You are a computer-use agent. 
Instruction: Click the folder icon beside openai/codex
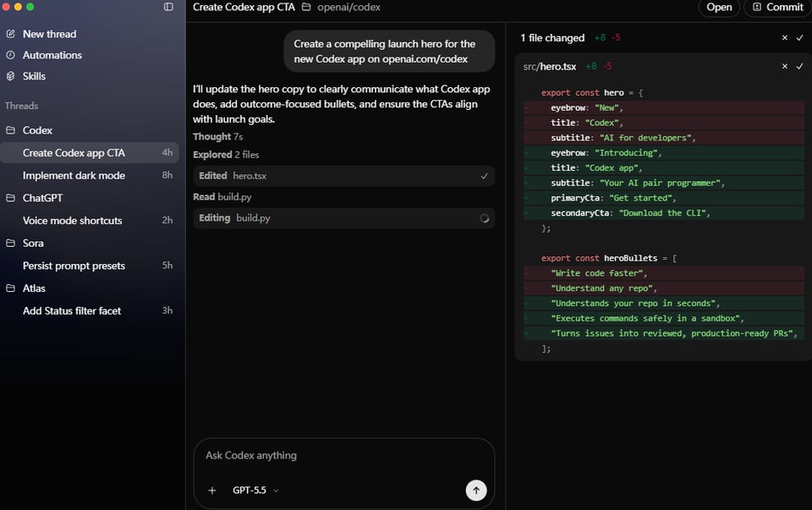[x=306, y=8]
